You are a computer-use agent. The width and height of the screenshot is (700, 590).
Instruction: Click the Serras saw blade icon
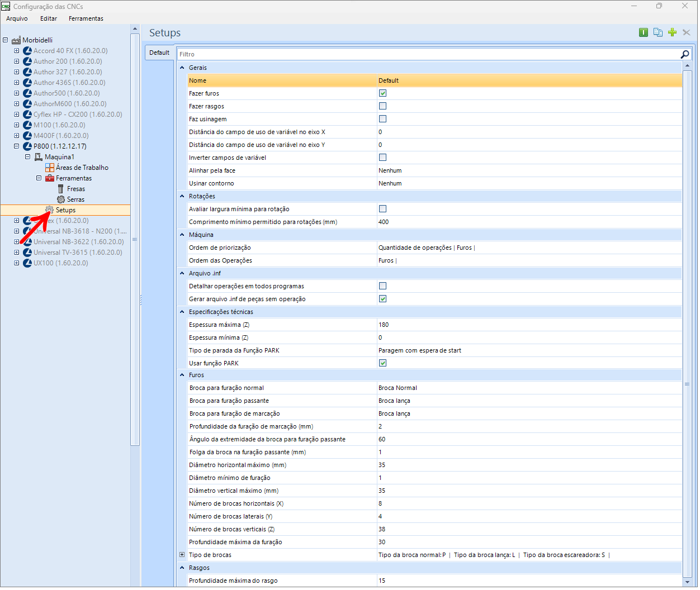click(61, 199)
